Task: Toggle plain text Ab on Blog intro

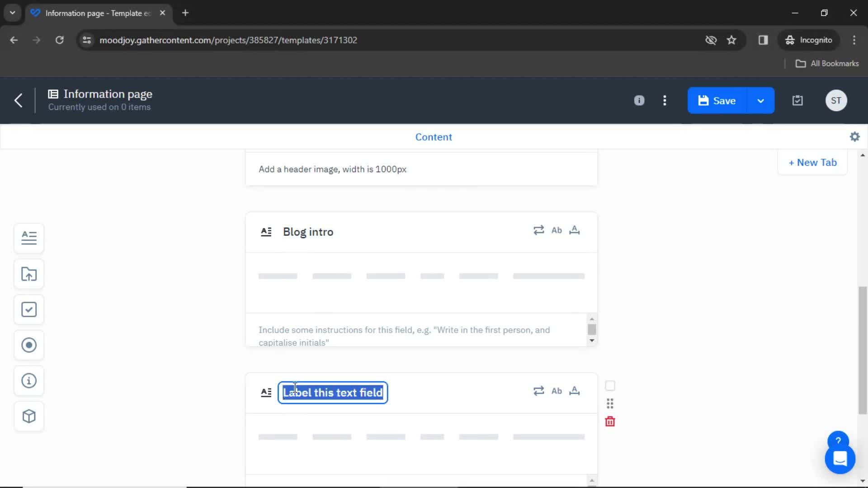Action: point(557,230)
